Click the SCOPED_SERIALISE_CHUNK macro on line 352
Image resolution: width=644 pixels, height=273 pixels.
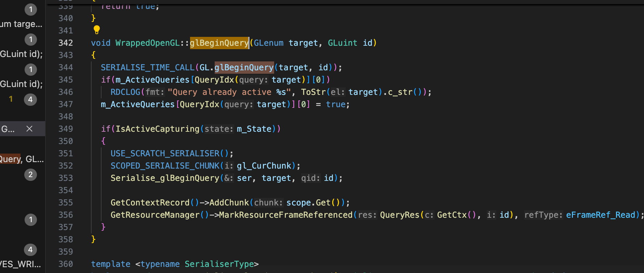coord(165,166)
